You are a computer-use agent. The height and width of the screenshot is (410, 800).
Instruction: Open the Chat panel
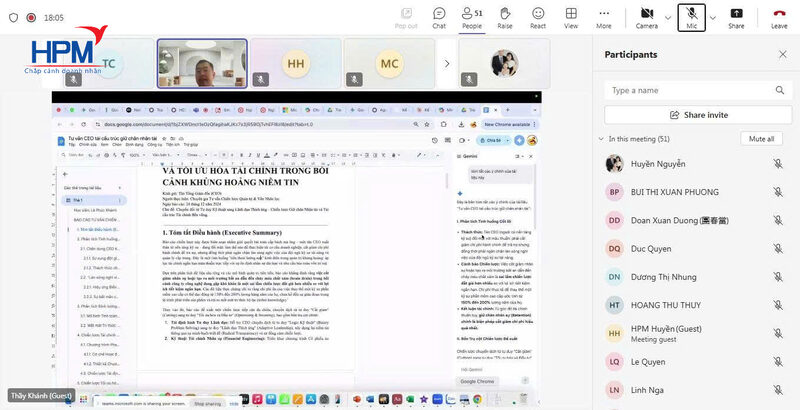pos(439,17)
